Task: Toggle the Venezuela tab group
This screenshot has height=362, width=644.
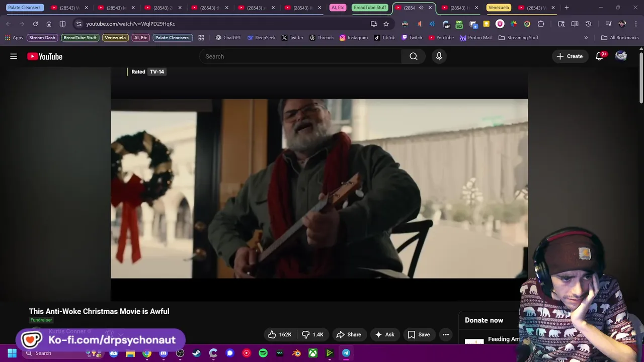Action: point(499,8)
